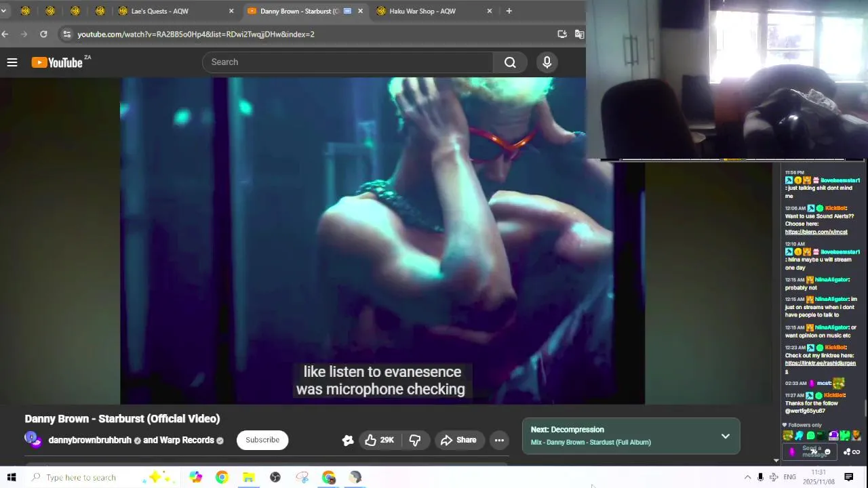View site information icon in address bar
Image resolution: width=868 pixels, height=488 pixels.
[66, 34]
